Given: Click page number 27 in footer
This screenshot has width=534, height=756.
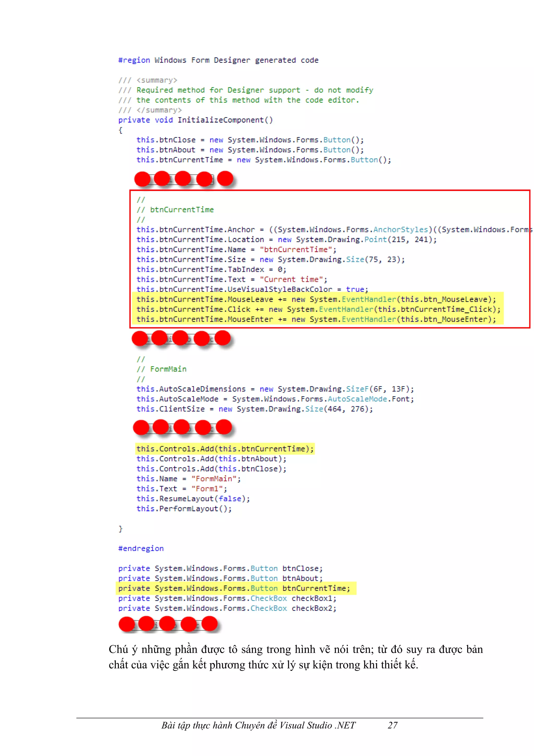Looking at the screenshot, I should coord(392,725).
